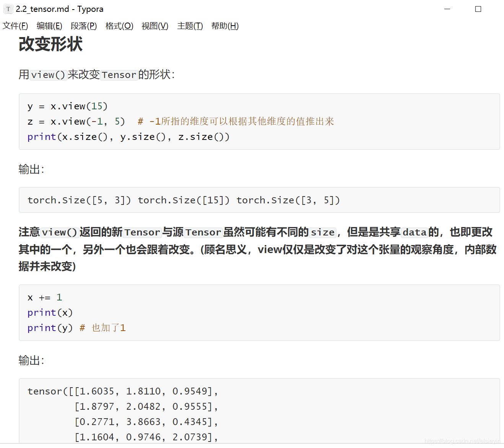Click inline code view() in bold paragraph
Viewport: 504px width, 448px height.
59,232
